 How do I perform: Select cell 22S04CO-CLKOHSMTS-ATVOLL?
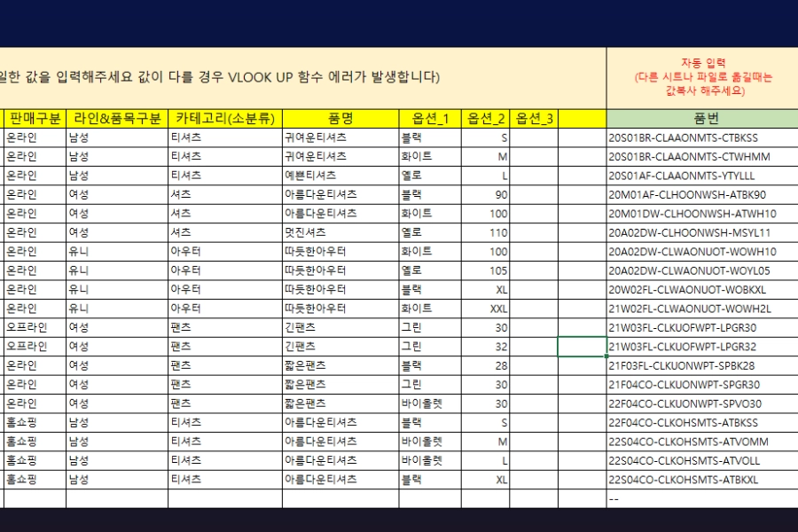pos(702,461)
